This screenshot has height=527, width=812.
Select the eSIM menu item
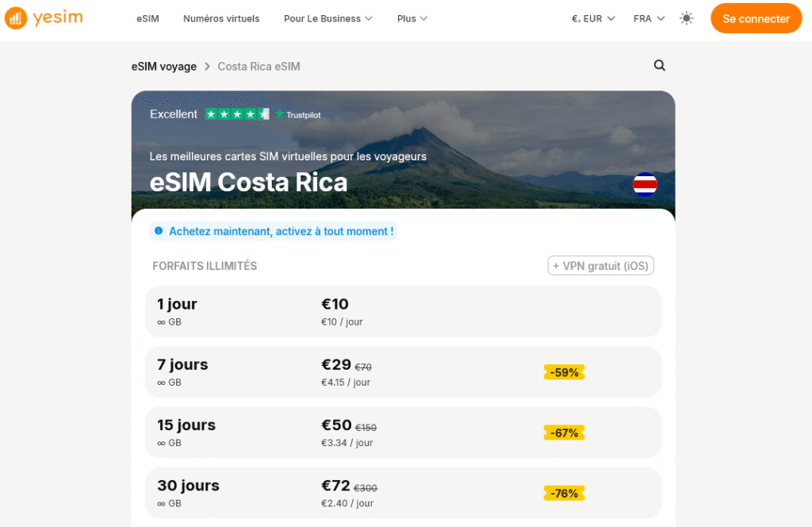coord(147,18)
